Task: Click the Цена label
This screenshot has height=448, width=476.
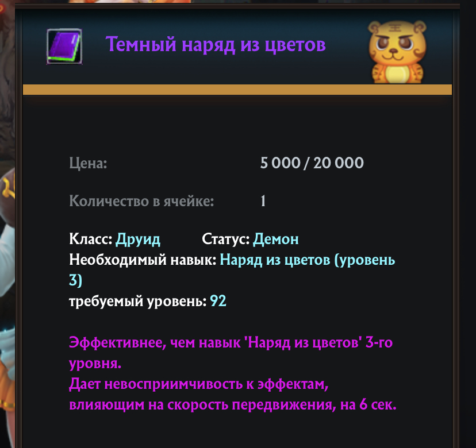Action: tap(88, 163)
